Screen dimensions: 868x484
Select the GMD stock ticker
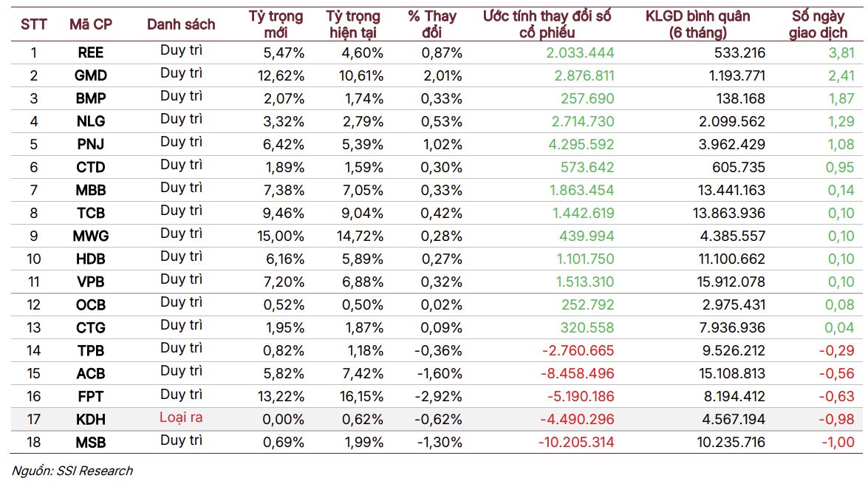[91, 76]
